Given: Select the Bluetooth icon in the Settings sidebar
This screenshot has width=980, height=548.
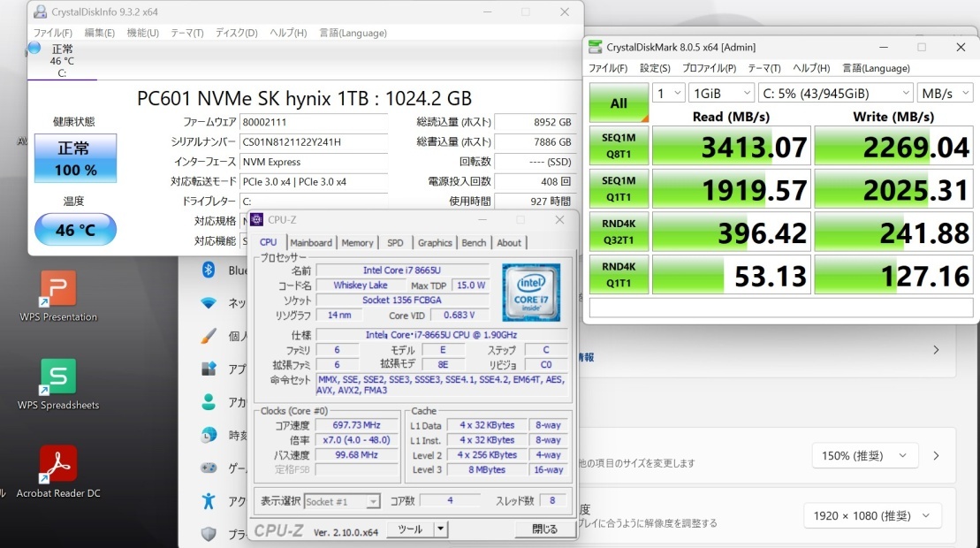Looking at the screenshot, I should pos(209,270).
